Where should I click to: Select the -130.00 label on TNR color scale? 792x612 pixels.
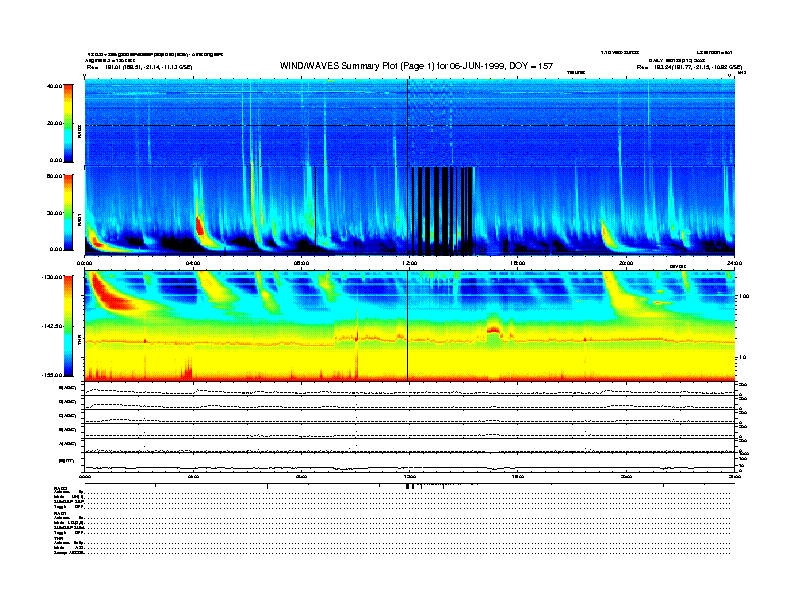pos(52,277)
